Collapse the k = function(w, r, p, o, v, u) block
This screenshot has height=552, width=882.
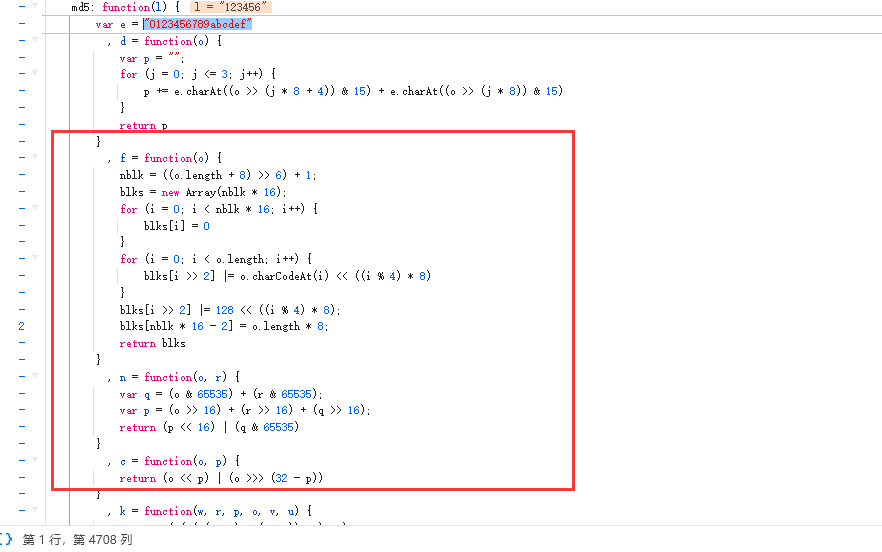pyautogui.click(x=36, y=511)
